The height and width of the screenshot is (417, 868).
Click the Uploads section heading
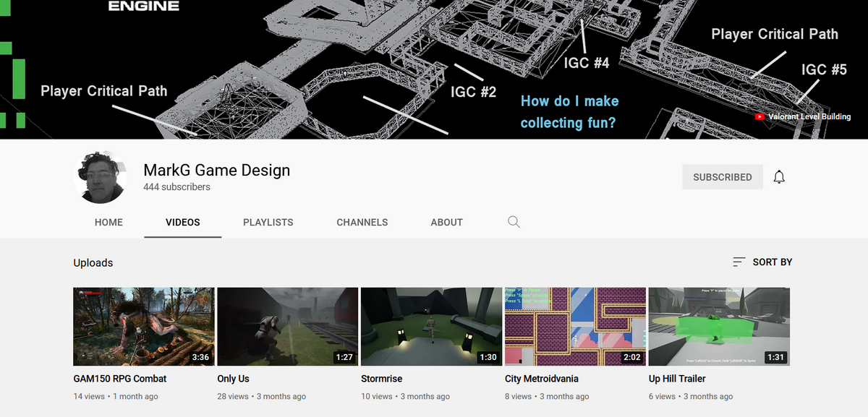click(x=93, y=262)
